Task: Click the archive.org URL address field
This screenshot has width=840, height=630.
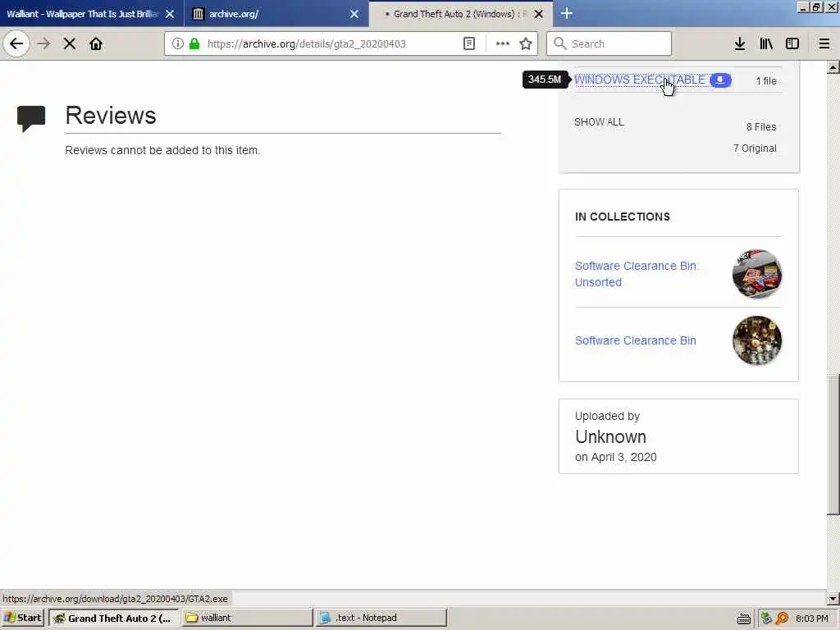Action: [307, 44]
